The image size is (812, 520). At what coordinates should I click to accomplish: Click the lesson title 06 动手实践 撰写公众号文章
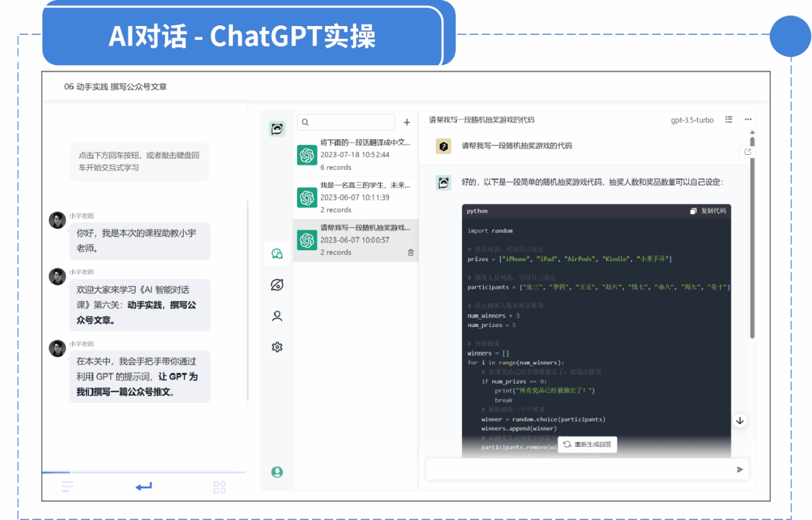click(115, 86)
